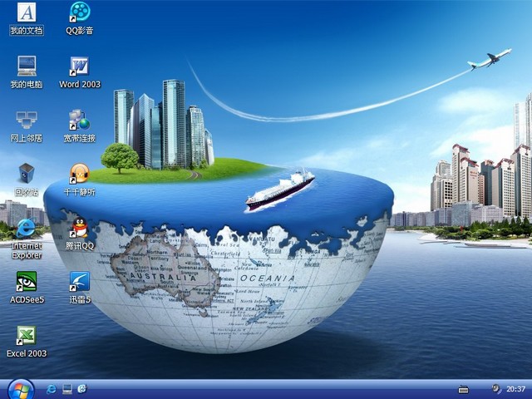This screenshot has height=399, width=532.
Task: Click the keyboard input method tray icon
Action: (463, 389)
